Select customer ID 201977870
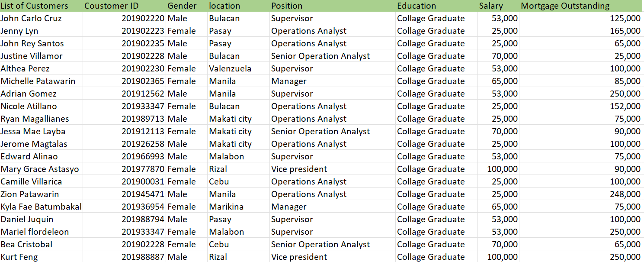644x262 pixels. coord(124,169)
